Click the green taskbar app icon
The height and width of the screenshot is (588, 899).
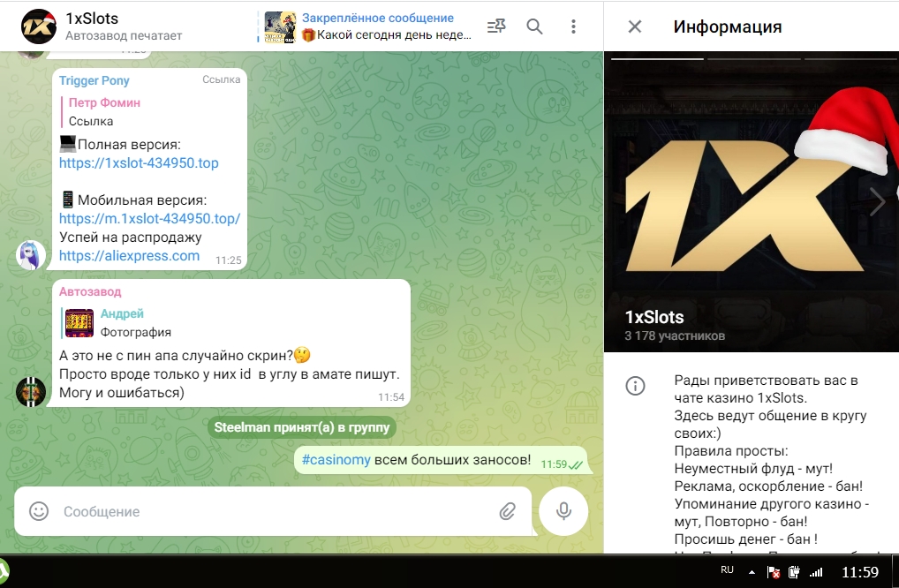tap(4, 571)
